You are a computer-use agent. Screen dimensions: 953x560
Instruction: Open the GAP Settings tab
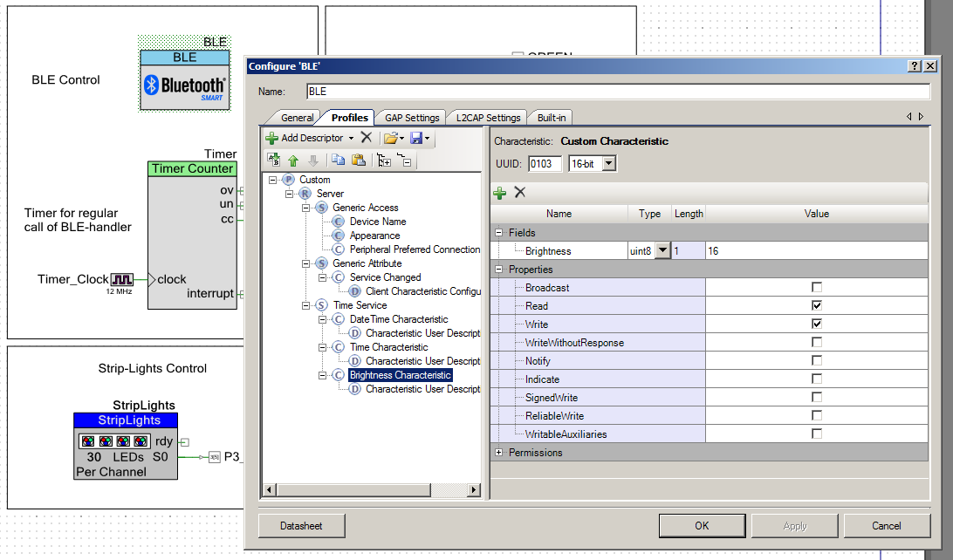click(412, 118)
